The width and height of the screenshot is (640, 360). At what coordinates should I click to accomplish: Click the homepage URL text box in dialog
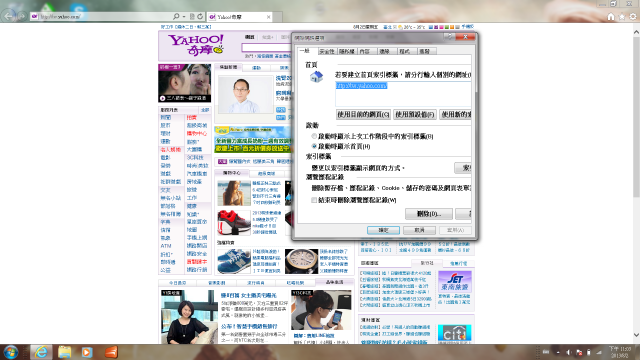pos(403,93)
